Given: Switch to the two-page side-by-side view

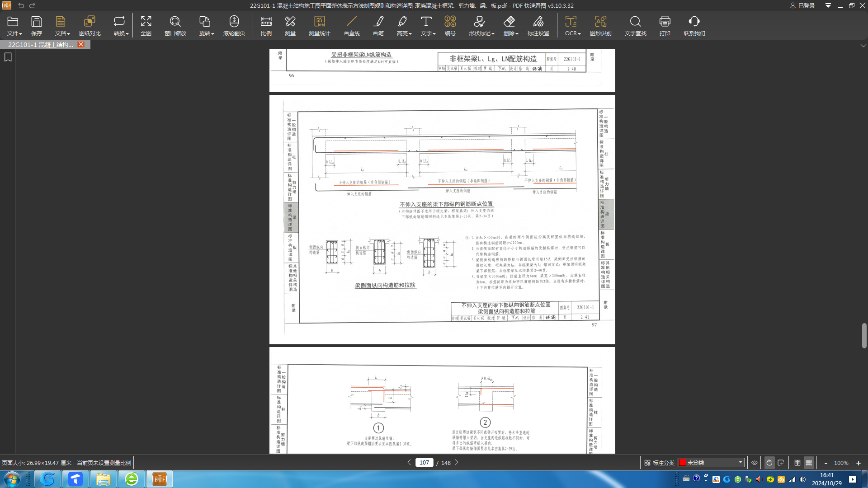Looking at the screenshot, I should (797, 463).
